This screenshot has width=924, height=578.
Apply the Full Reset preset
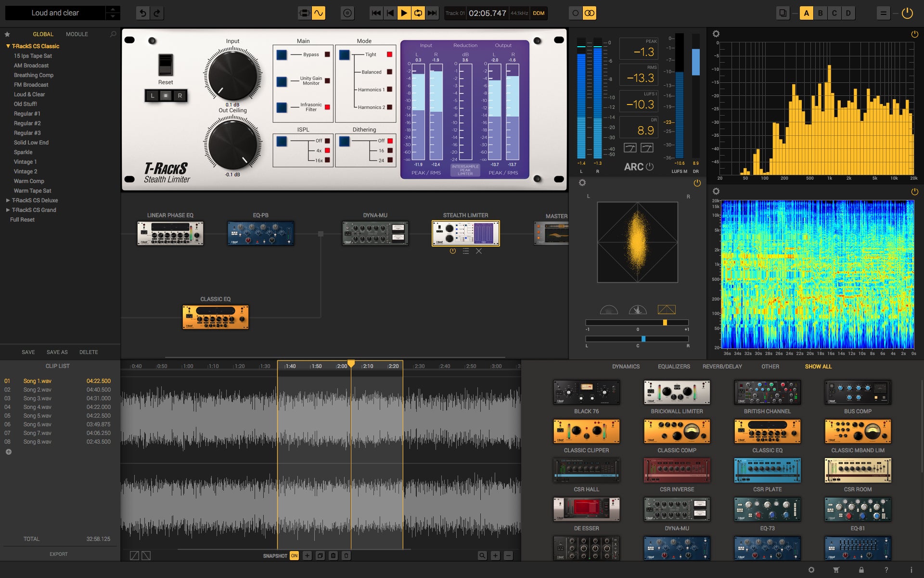(x=22, y=219)
